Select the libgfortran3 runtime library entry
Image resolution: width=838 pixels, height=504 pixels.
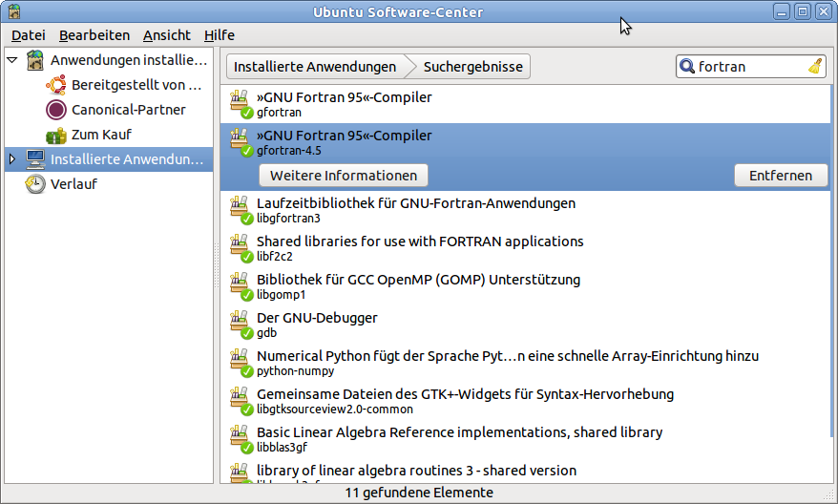(416, 210)
